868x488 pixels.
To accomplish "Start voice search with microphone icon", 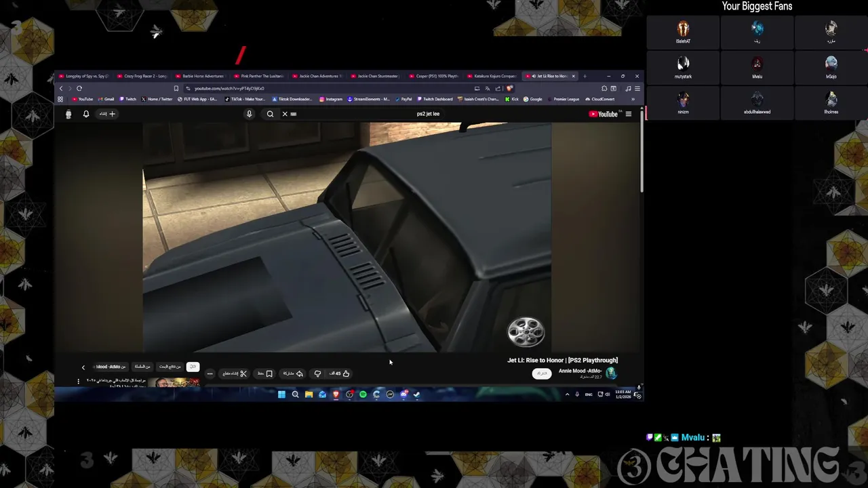I will pos(249,114).
